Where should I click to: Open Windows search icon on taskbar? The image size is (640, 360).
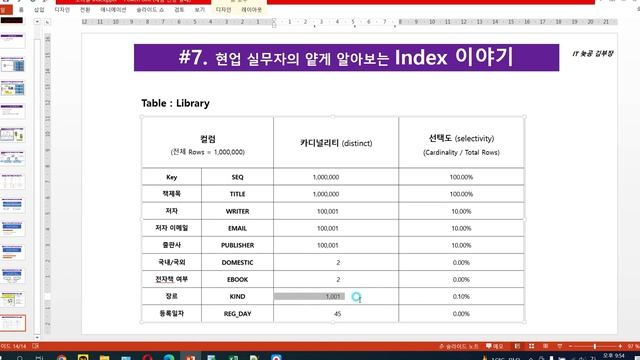[20, 358]
